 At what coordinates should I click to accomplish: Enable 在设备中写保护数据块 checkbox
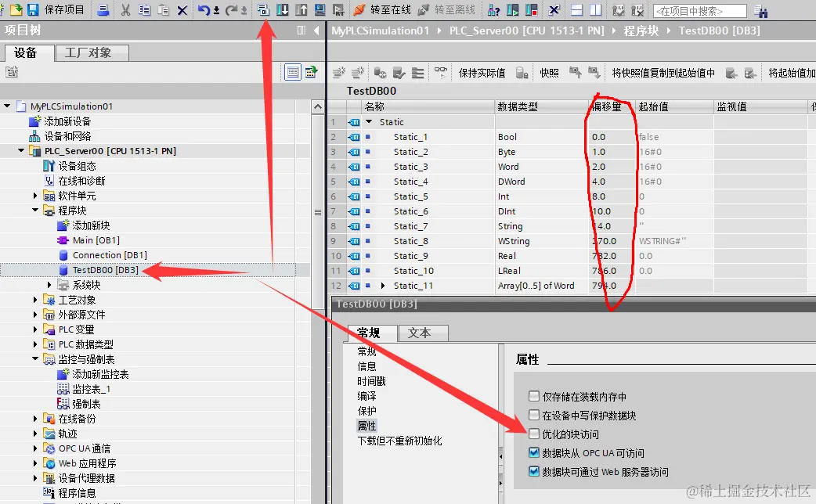(534, 415)
